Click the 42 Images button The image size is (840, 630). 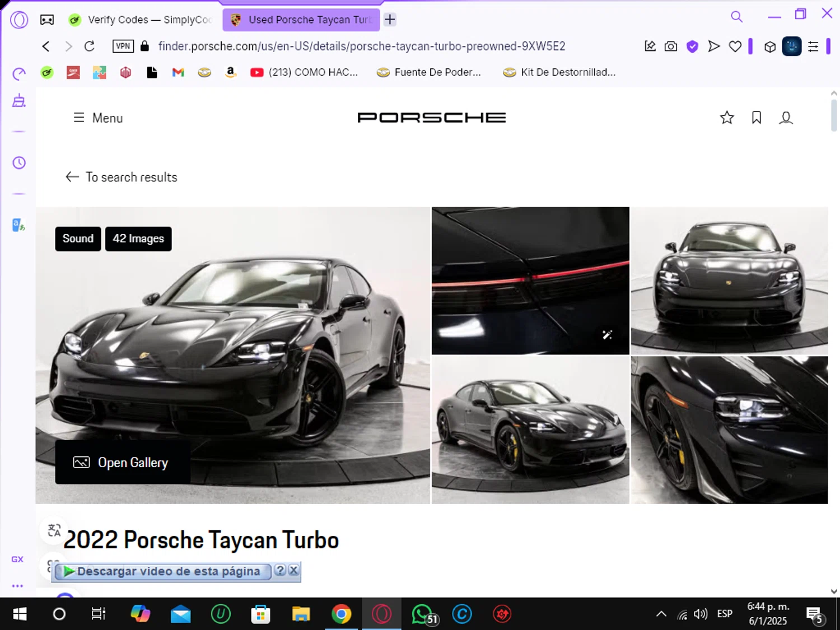click(x=138, y=239)
